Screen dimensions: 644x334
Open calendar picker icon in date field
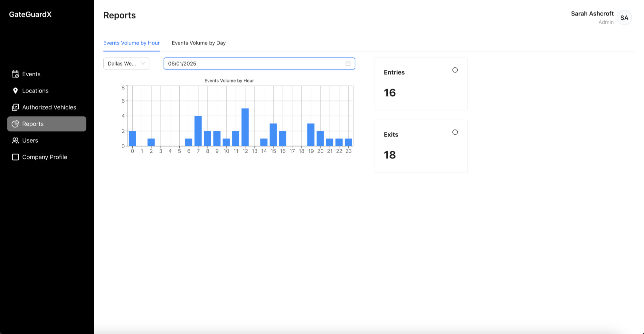348,64
